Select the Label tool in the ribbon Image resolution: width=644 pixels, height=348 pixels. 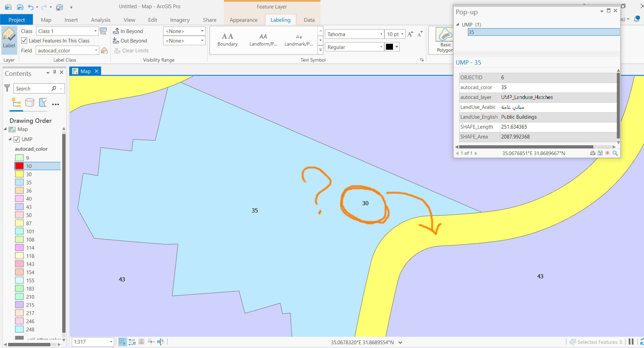click(x=9, y=38)
